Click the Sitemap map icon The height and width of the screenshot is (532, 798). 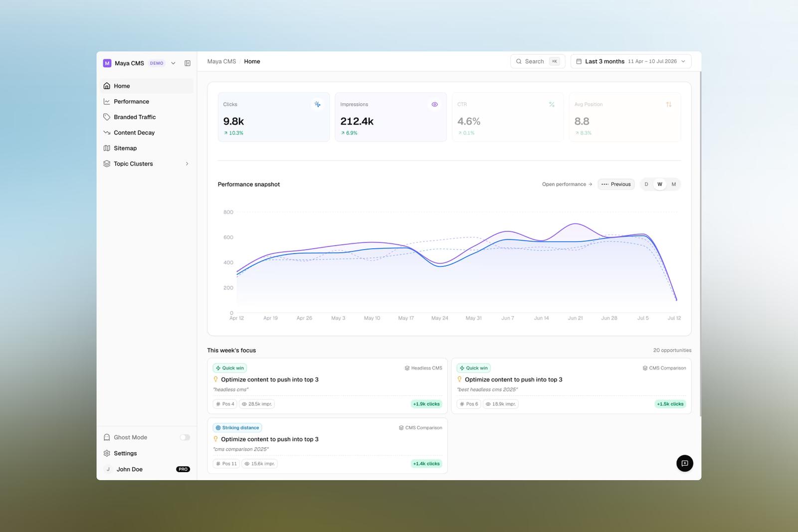point(107,148)
